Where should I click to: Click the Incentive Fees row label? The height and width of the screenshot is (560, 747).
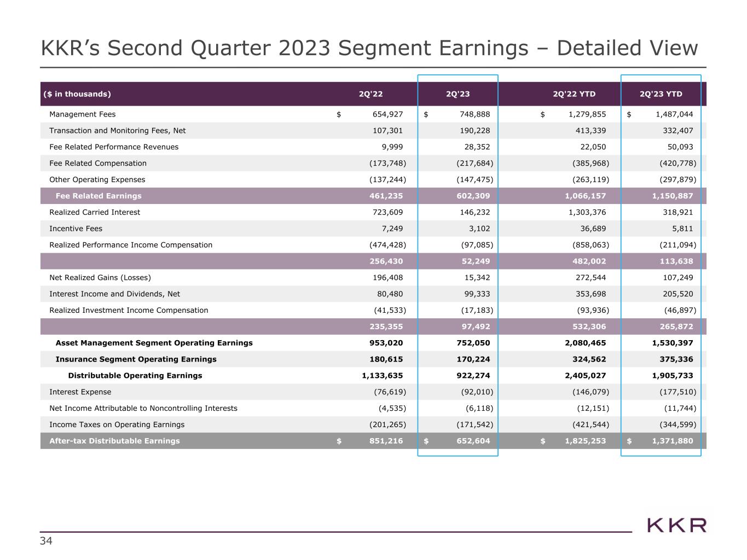click(x=76, y=229)
